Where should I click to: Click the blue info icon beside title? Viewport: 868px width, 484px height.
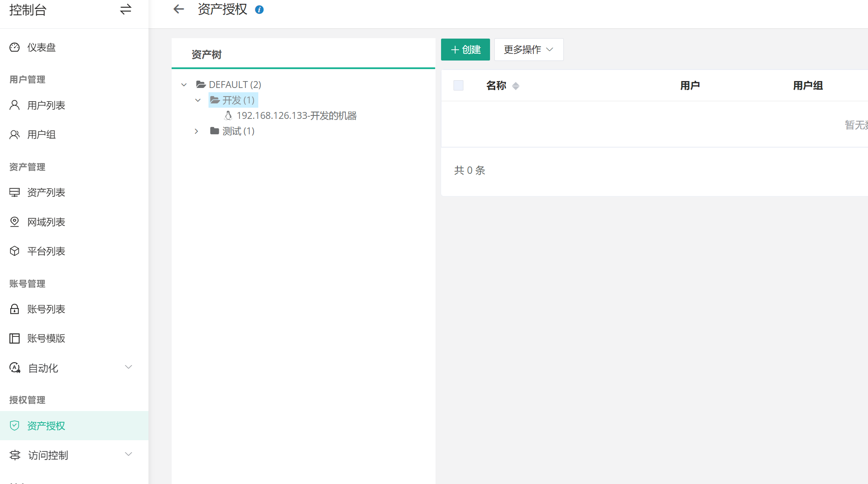tap(259, 9)
